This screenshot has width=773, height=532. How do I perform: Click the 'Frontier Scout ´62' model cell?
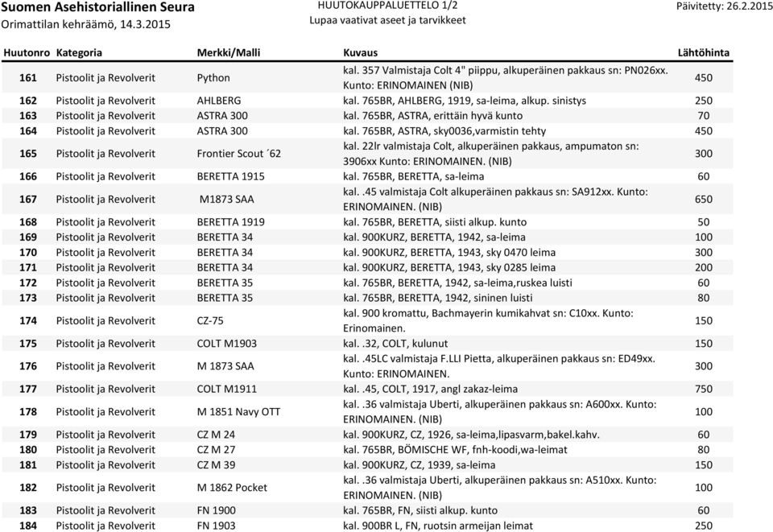[239, 154]
